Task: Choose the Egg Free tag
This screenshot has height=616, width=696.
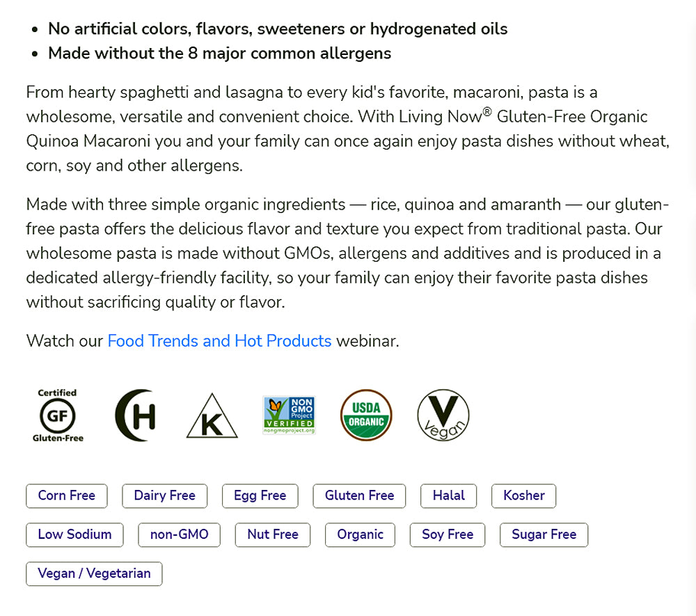Action: [260, 496]
